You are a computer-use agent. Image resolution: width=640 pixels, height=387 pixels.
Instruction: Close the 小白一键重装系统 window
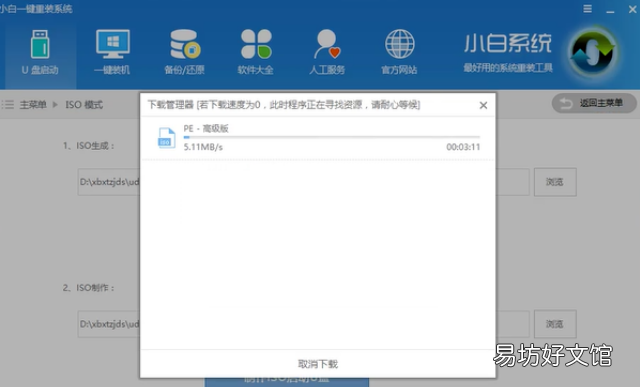click(633, 9)
